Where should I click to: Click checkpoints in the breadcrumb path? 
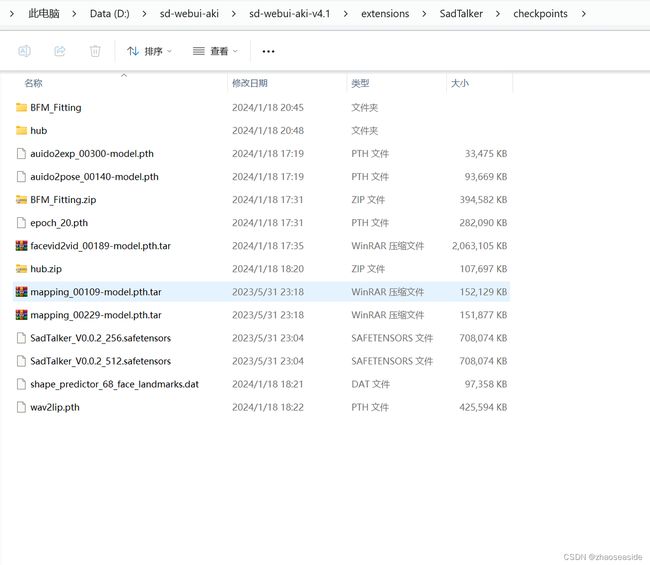(x=540, y=14)
